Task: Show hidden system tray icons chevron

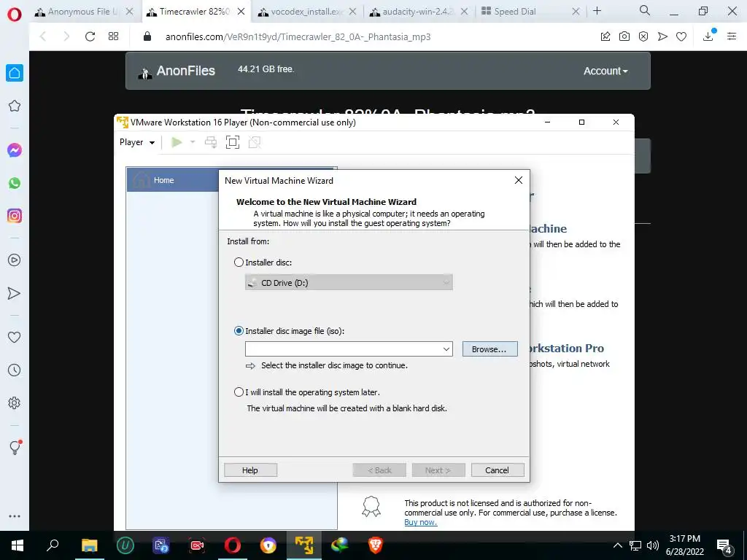Action: click(617, 545)
